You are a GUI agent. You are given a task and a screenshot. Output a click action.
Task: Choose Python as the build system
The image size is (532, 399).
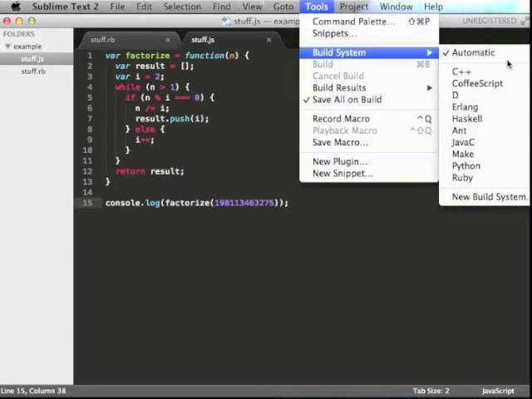point(465,165)
